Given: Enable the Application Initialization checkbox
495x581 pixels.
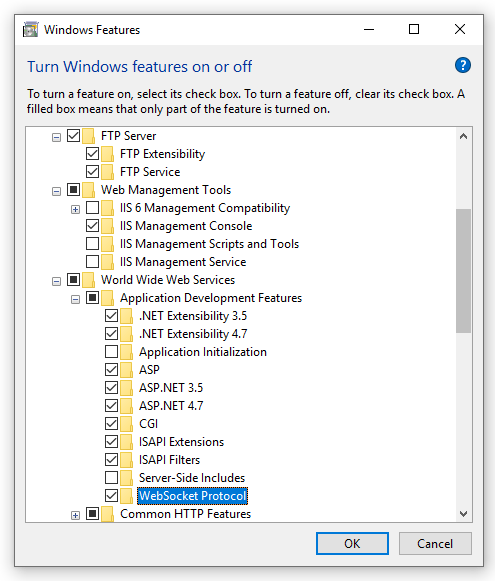Looking at the screenshot, I should coord(111,352).
